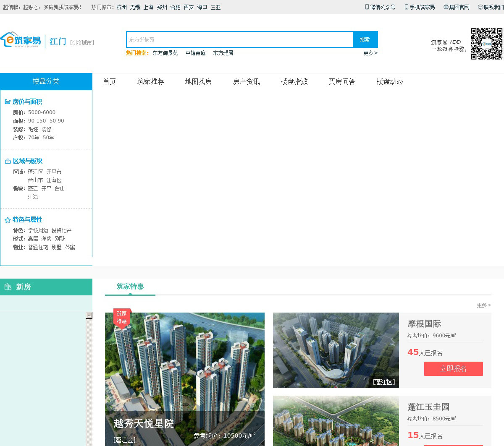
Task: Open the 手机筑家易 phone icon link
Action: click(x=406, y=7)
